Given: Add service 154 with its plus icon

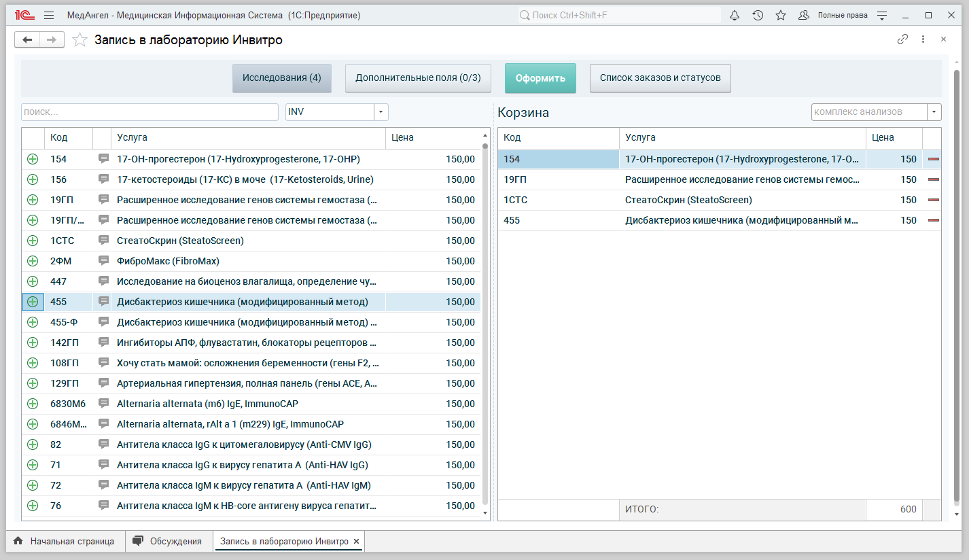Looking at the screenshot, I should pos(33,159).
